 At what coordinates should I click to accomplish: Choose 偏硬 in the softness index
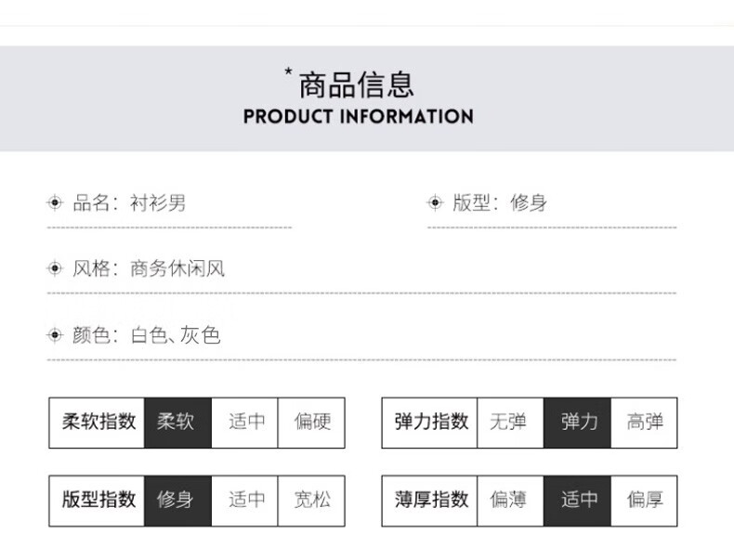311,423
